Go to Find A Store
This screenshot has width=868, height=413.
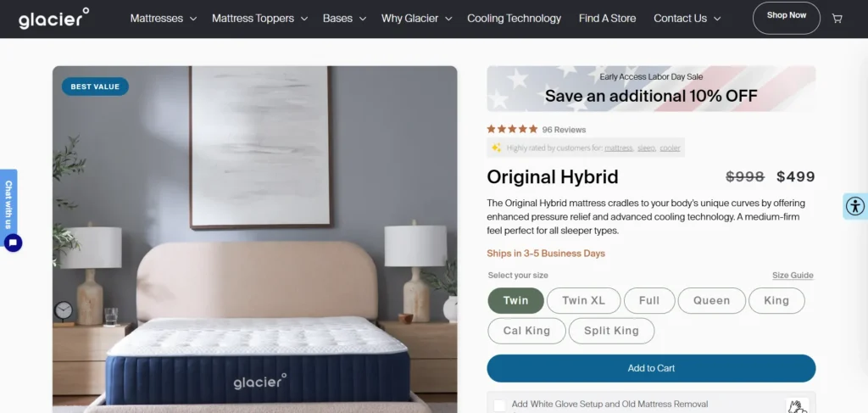point(607,19)
